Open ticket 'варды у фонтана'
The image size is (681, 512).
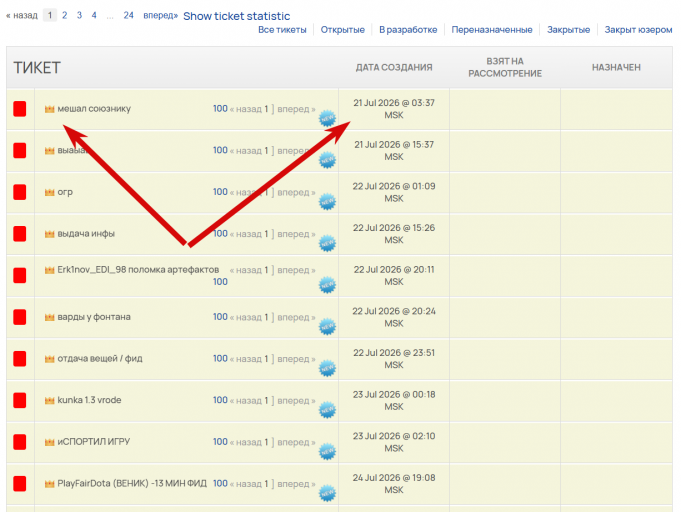click(x=94, y=317)
